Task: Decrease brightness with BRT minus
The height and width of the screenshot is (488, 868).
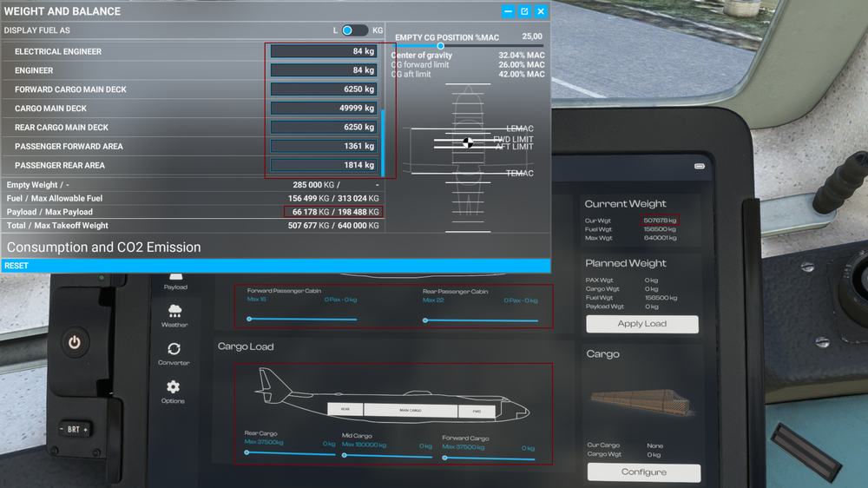Action: [x=63, y=430]
